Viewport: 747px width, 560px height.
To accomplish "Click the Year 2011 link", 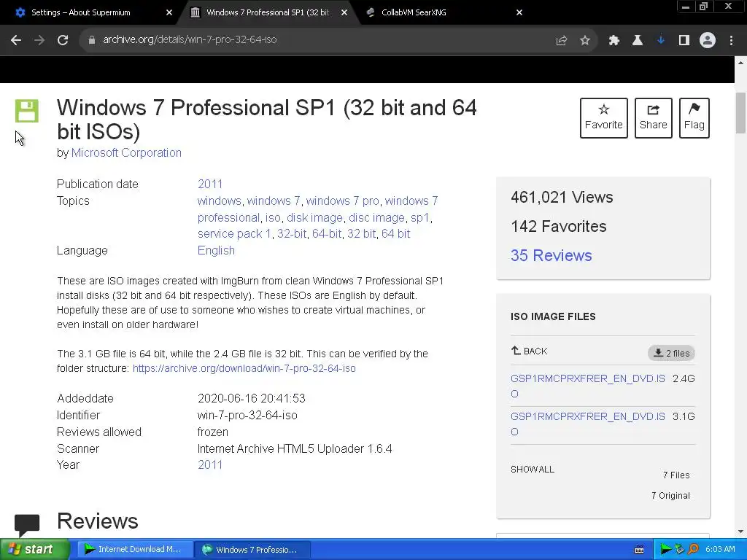I will [x=210, y=464].
